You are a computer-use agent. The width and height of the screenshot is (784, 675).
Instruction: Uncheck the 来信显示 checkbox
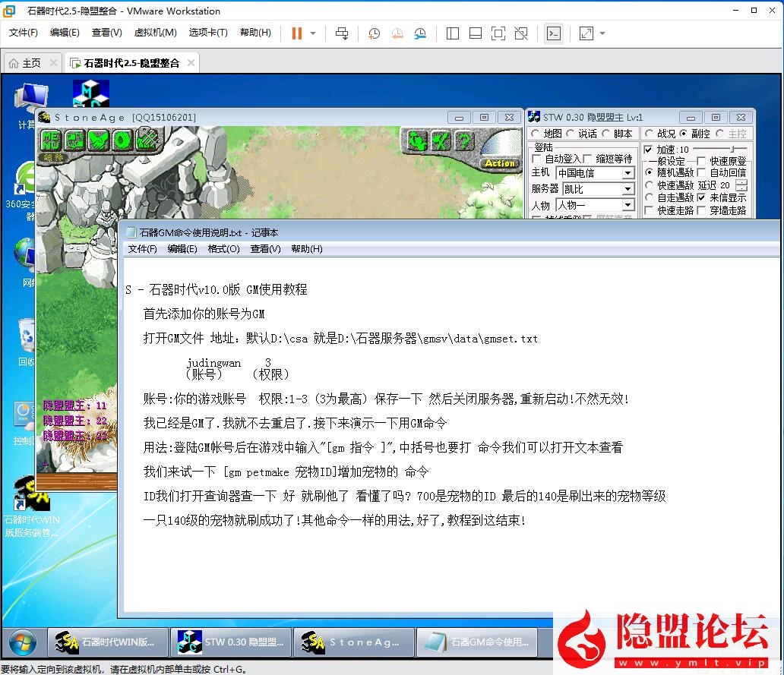click(702, 197)
